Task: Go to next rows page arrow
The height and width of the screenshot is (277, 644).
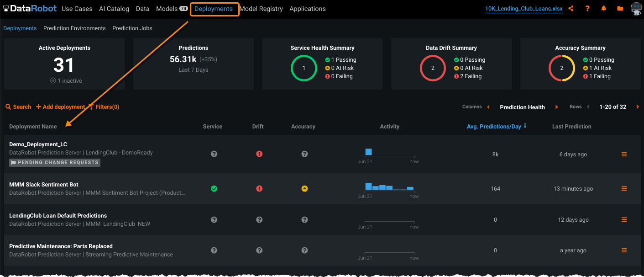Action: coord(637,107)
